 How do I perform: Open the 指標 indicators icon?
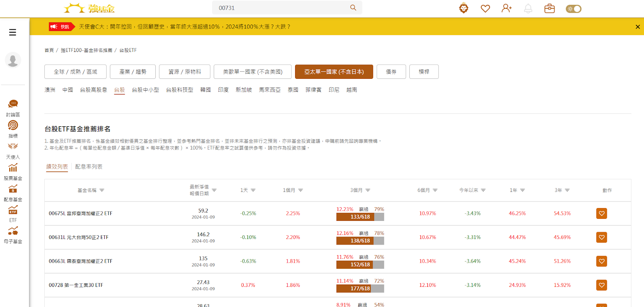click(13, 125)
